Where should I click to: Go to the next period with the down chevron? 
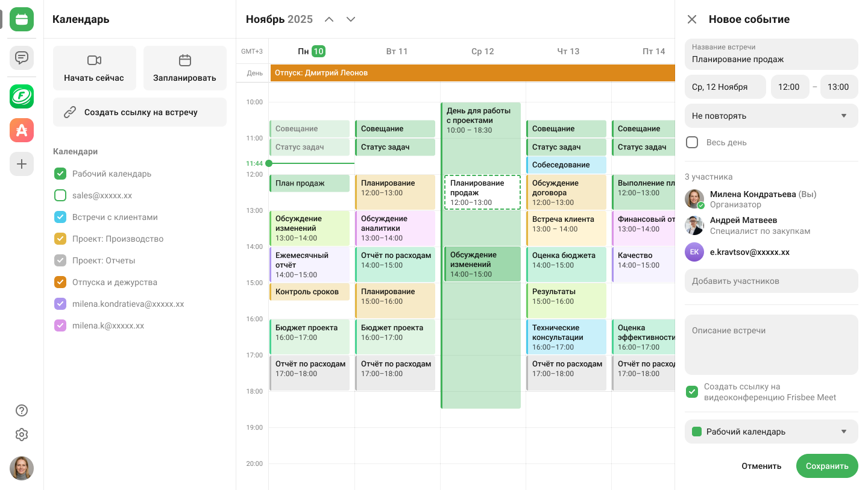tap(351, 19)
